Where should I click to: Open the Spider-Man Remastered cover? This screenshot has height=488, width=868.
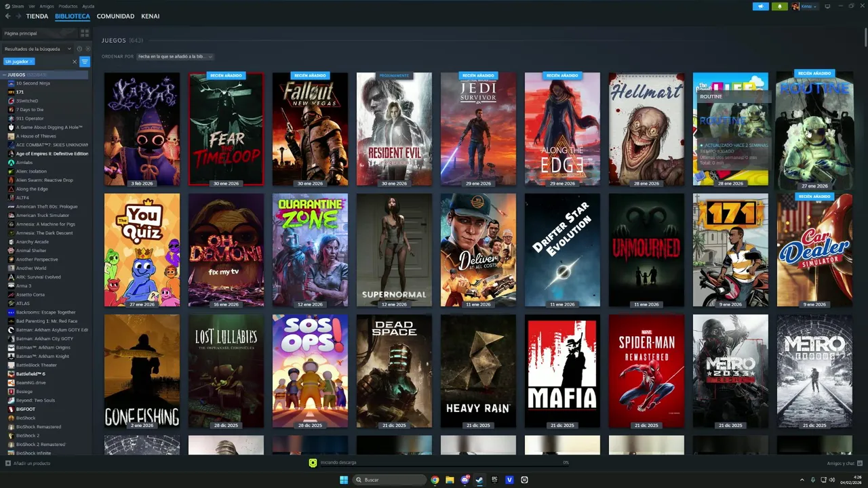pos(646,371)
